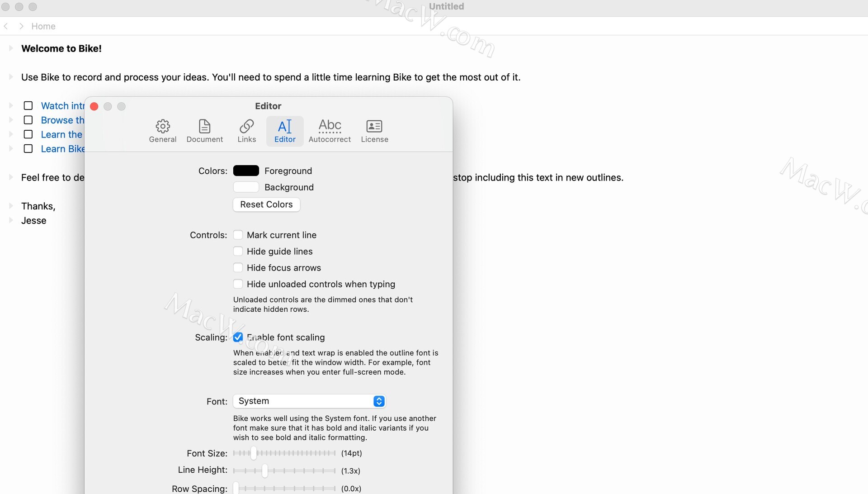Open the Watch intro link

tap(62, 106)
